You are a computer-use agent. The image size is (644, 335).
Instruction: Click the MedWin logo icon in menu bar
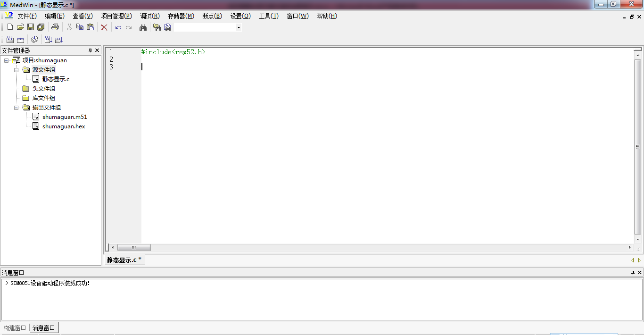pos(9,16)
